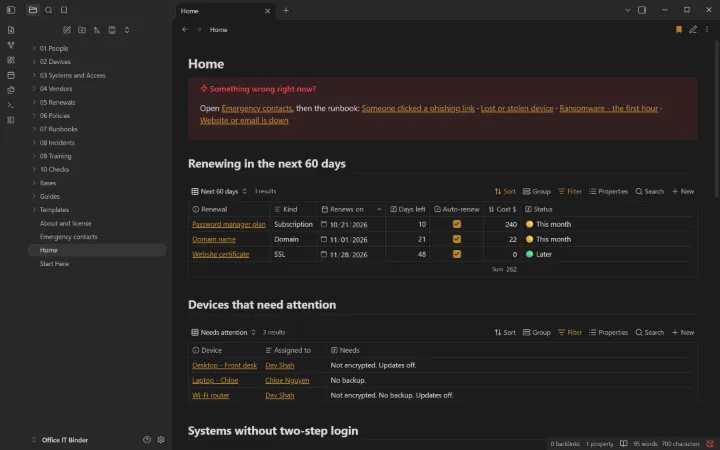The width and height of the screenshot is (720, 450).
Task: Click Filter in the renewals table toolbar
Action: pos(569,191)
